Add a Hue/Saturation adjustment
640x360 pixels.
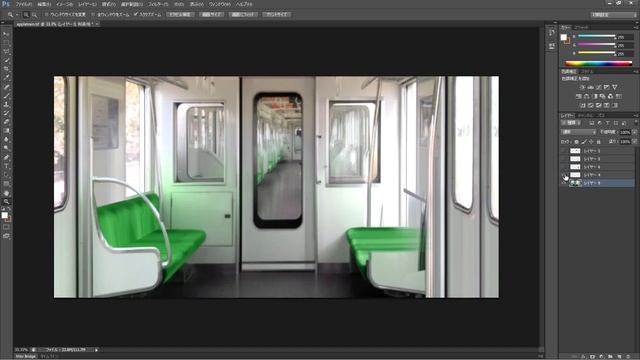pyautogui.click(x=578, y=96)
